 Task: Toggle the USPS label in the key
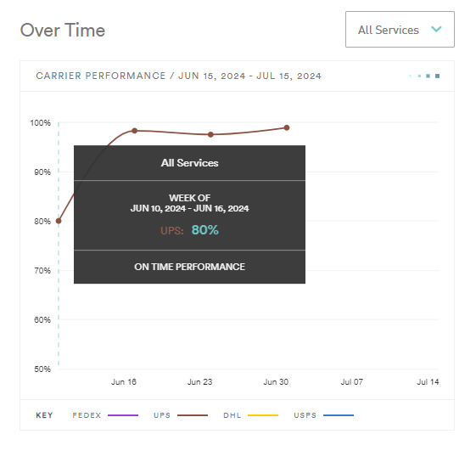(305, 415)
